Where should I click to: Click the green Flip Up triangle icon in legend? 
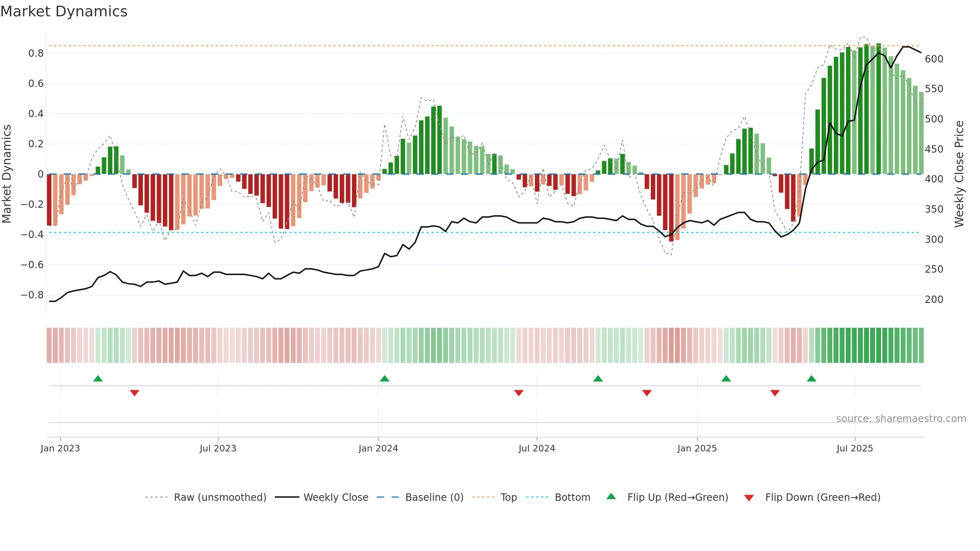[x=611, y=496]
